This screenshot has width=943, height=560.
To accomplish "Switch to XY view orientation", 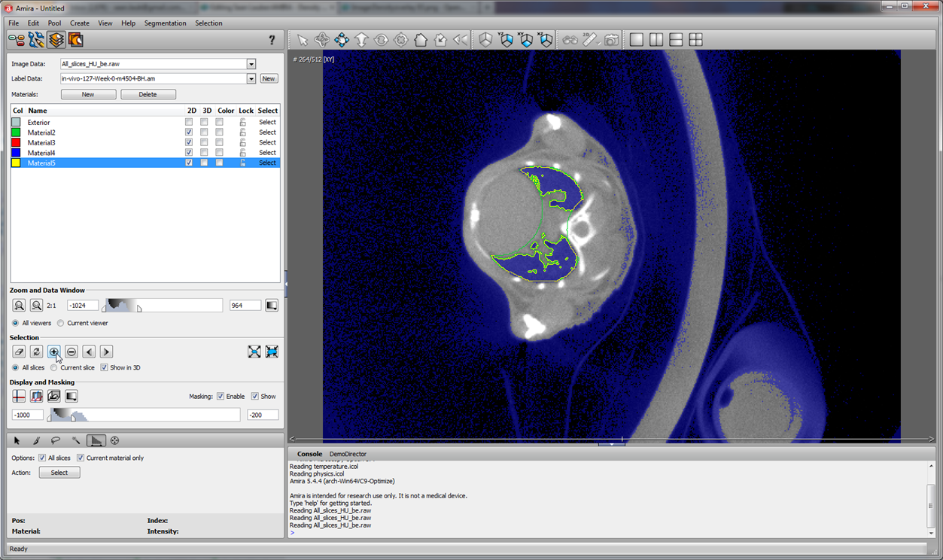I will point(526,40).
